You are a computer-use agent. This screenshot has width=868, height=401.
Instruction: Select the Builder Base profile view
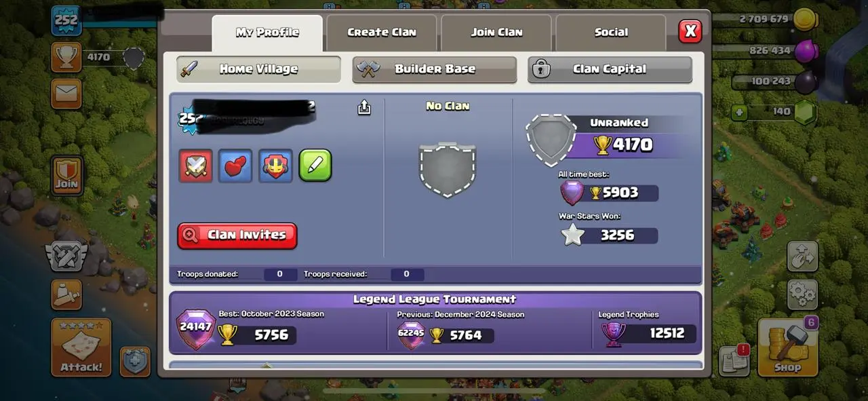click(x=435, y=69)
